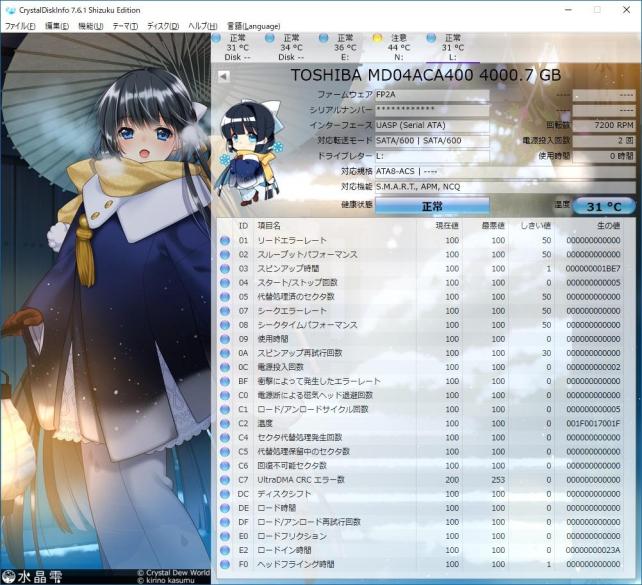Click the drive letter field L:
This screenshot has width=642, height=585.
(x=432, y=156)
